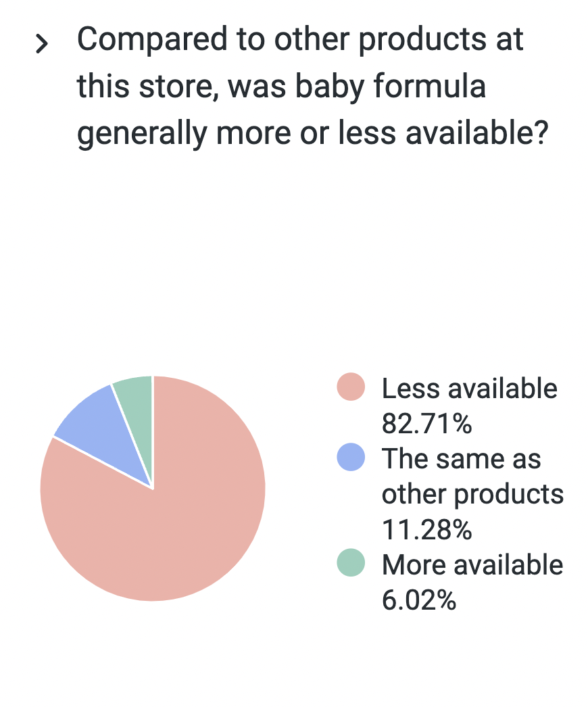This screenshot has height=707, width=588.
Task: Click the Compared to other products title line
Action: (x=300, y=40)
